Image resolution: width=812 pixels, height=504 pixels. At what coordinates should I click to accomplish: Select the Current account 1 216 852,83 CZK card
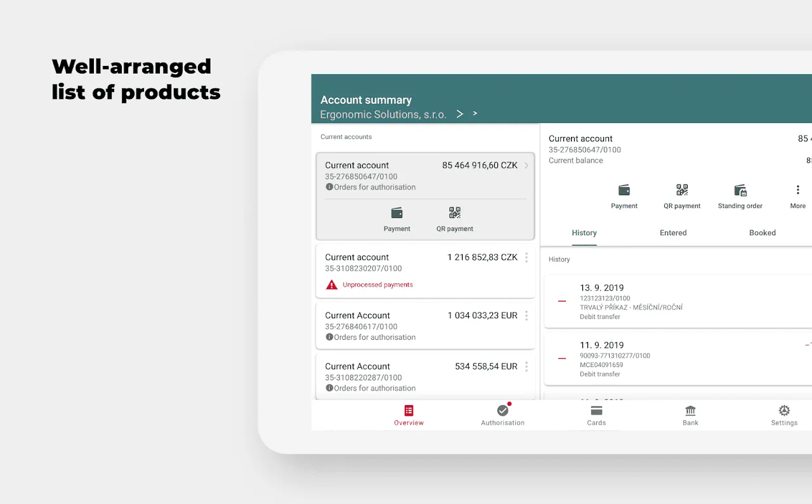click(425, 271)
